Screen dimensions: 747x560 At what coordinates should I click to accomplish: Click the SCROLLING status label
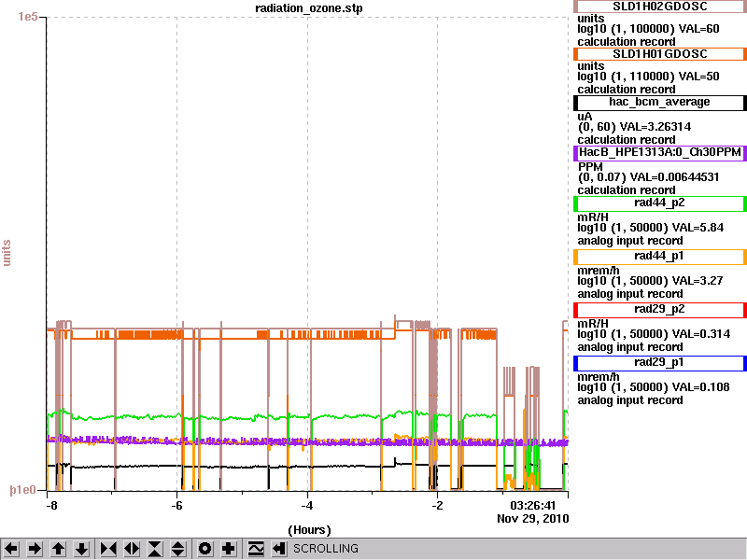tap(325, 549)
